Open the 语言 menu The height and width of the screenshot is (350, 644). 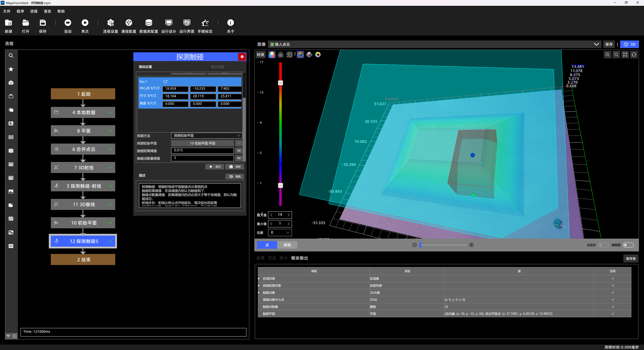pyautogui.click(x=48, y=11)
